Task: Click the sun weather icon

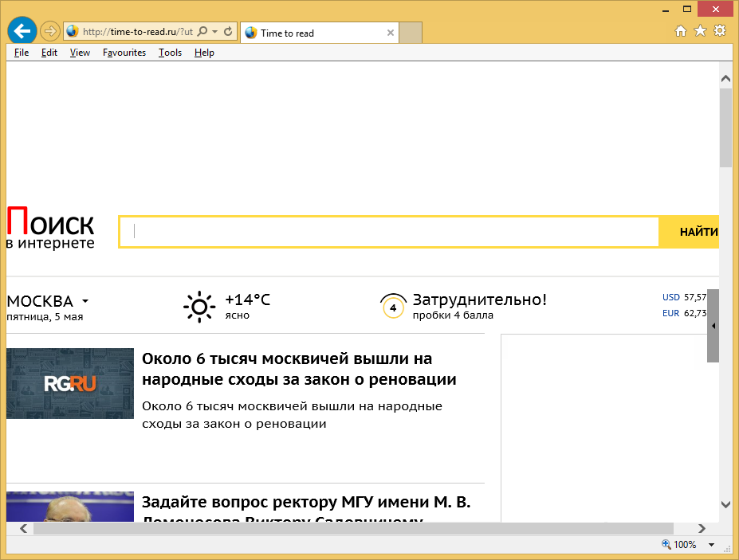Action: [199, 307]
